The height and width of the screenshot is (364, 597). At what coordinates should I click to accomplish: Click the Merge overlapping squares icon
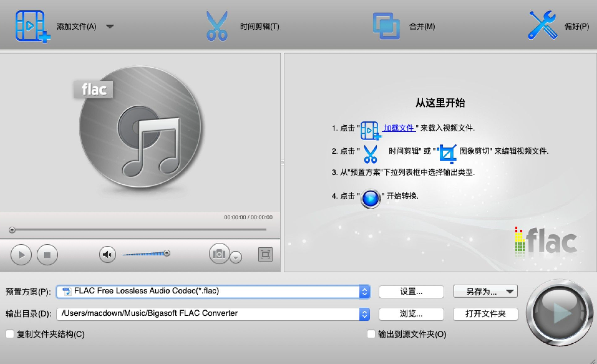coord(386,26)
